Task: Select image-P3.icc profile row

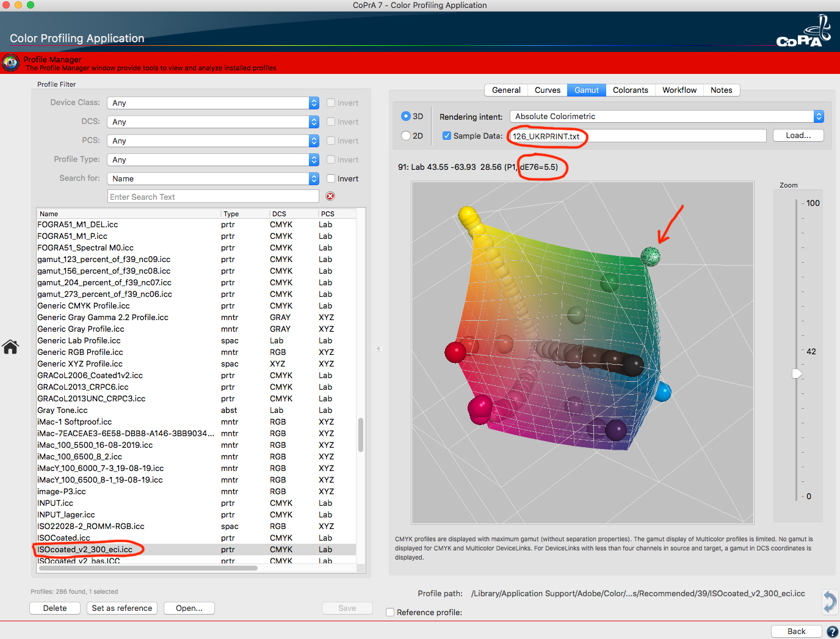Action: [x=196, y=491]
